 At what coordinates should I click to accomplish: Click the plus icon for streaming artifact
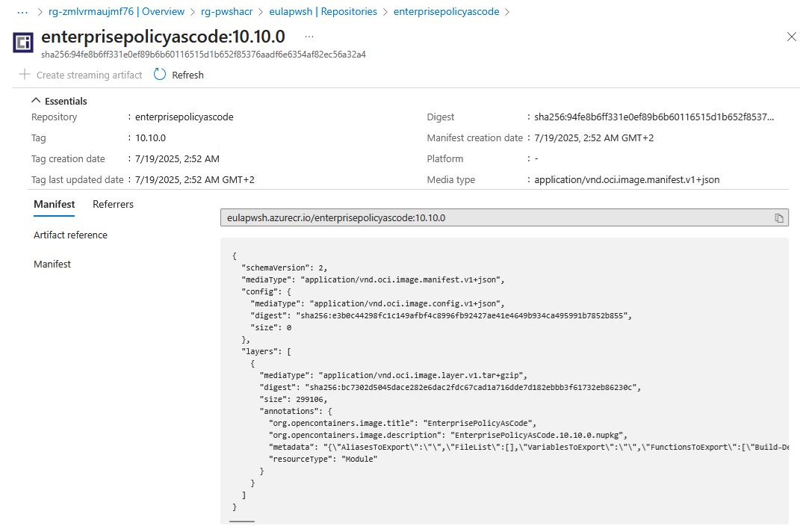(x=25, y=75)
